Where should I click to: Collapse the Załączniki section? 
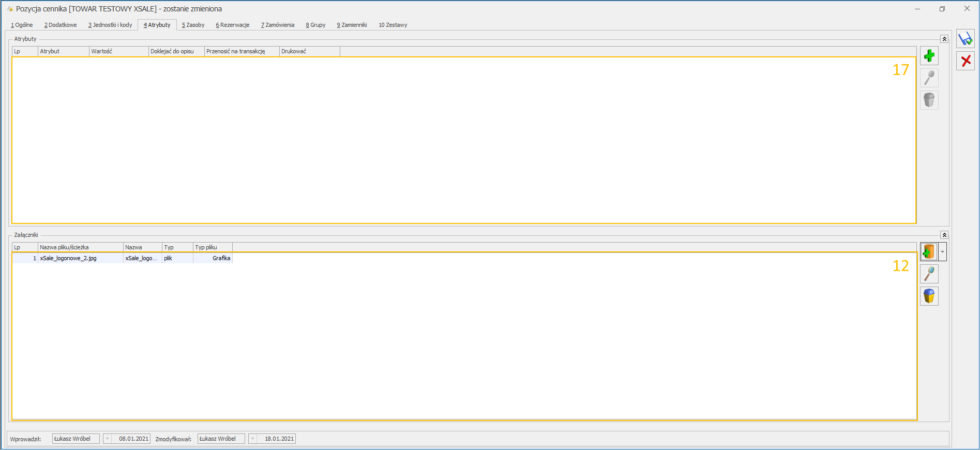pyautogui.click(x=944, y=235)
